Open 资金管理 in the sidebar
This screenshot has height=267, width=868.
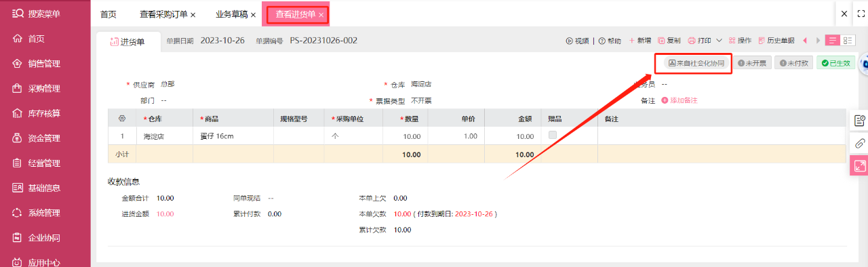[x=45, y=138]
